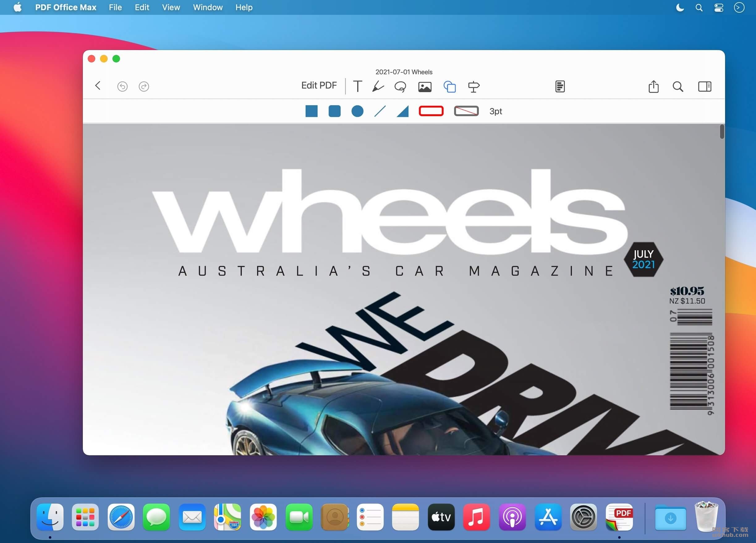Open the Trash in the Dock
The height and width of the screenshot is (543, 756).
tap(706, 516)
